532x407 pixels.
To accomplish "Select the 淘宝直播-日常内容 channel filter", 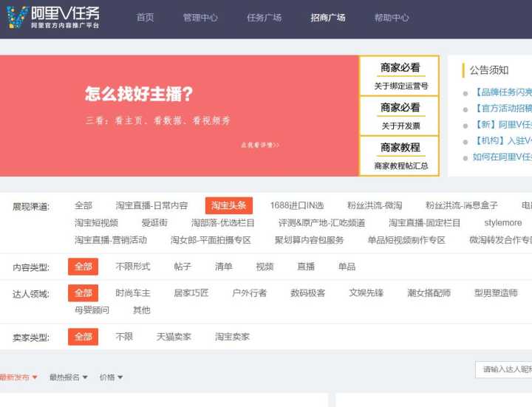I will coord(151,205).
